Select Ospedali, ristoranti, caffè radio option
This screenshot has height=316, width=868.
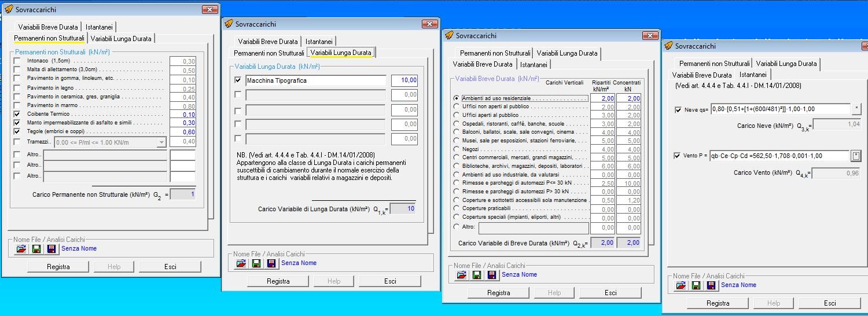[x=457, y=123]
